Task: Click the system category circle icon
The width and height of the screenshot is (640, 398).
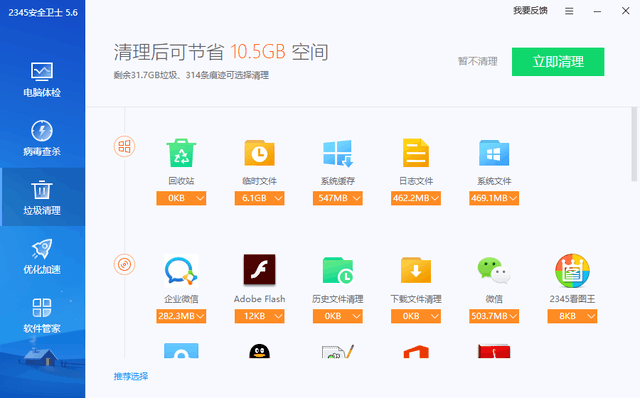Action: pos(124,147)
